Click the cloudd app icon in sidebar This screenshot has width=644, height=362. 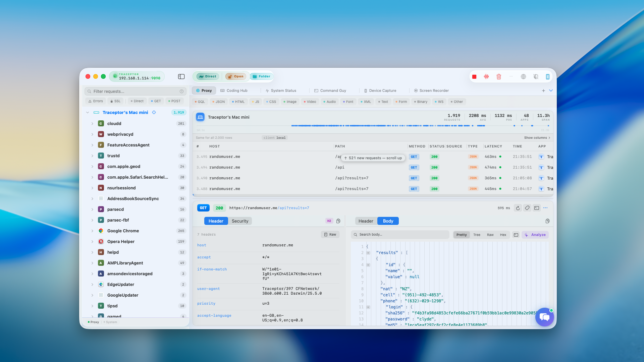[x=101, y=124]
